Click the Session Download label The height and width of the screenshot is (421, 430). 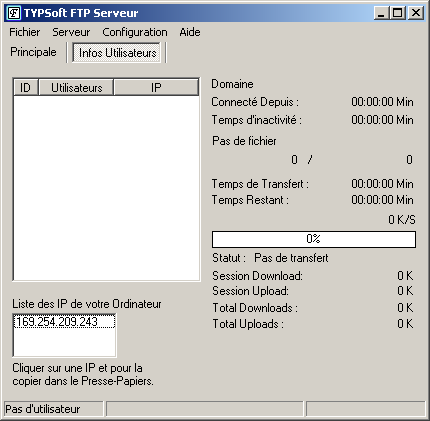[x=257, y=276]
